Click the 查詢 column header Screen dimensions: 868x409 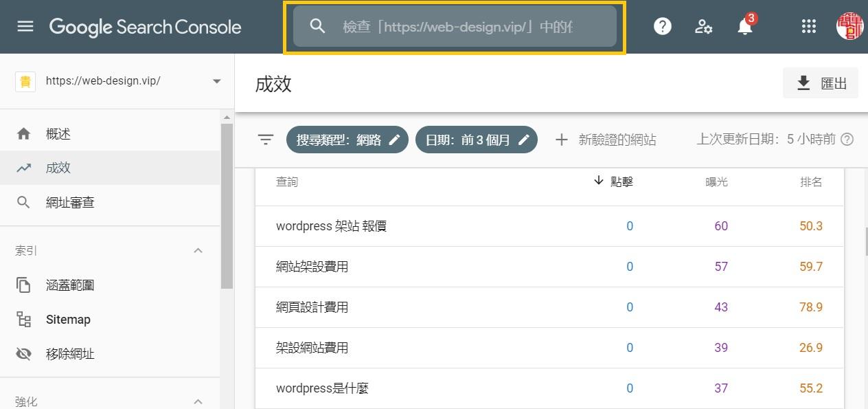point(287,182)
